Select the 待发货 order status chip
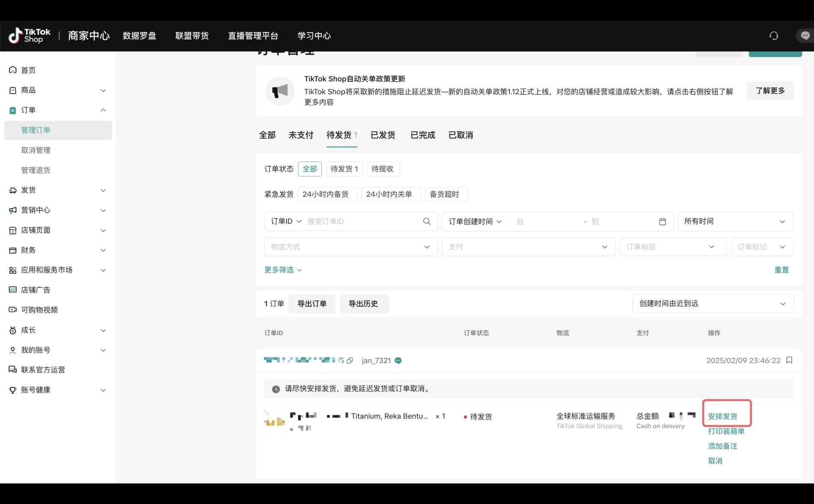This screenshot has height=504, width=814. pyautogui.click(x=344, y=168)
